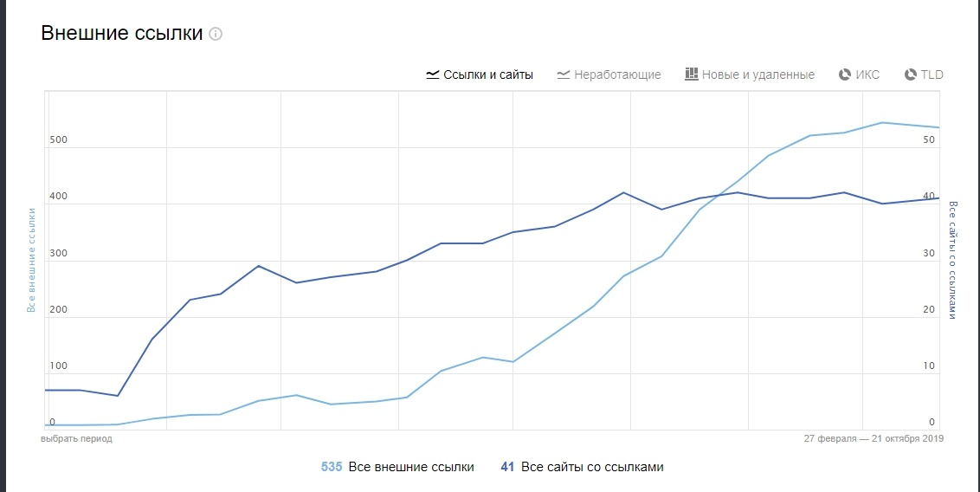980x492 pixels.
Task: Click the выбрать период link
Action: [x=77, y=438]
